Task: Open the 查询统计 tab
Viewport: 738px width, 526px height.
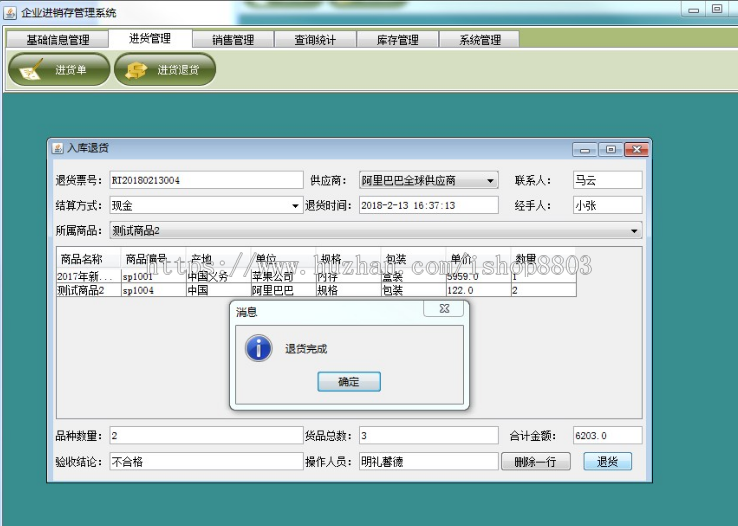Action: click(x=315, y=40)
